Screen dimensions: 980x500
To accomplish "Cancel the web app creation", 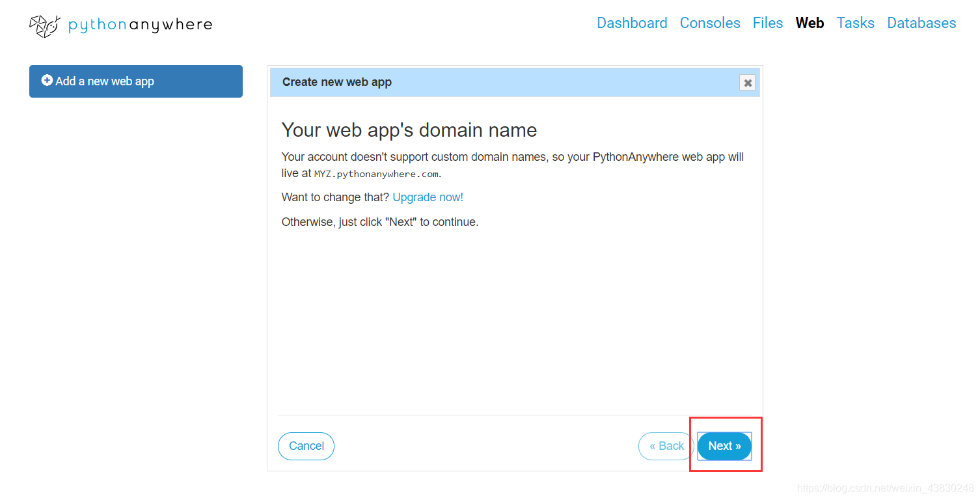I will pyautogui.click(x=306, y=446).
